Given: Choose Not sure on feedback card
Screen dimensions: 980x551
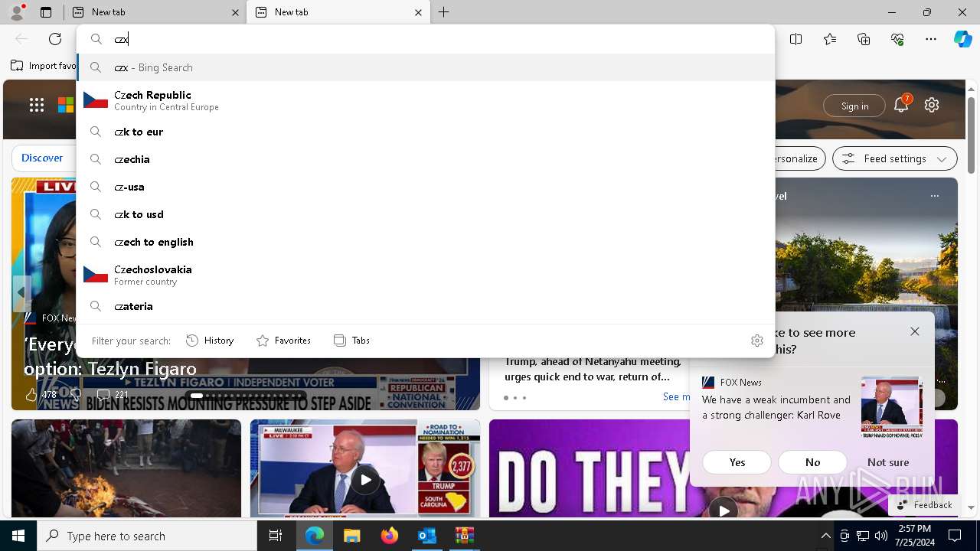Looking at the screenshot, I should click(888, 462).
